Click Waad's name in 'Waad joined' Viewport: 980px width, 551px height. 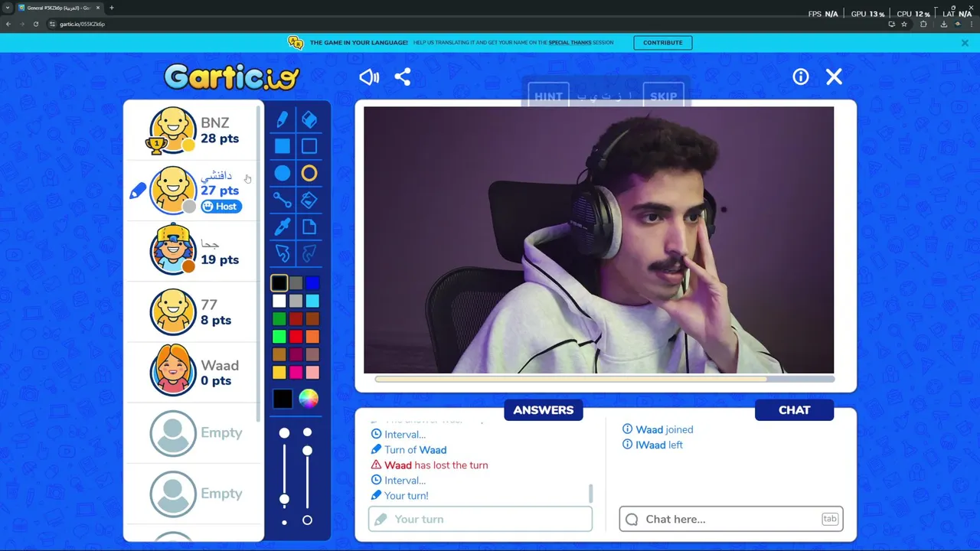[649, 429]
